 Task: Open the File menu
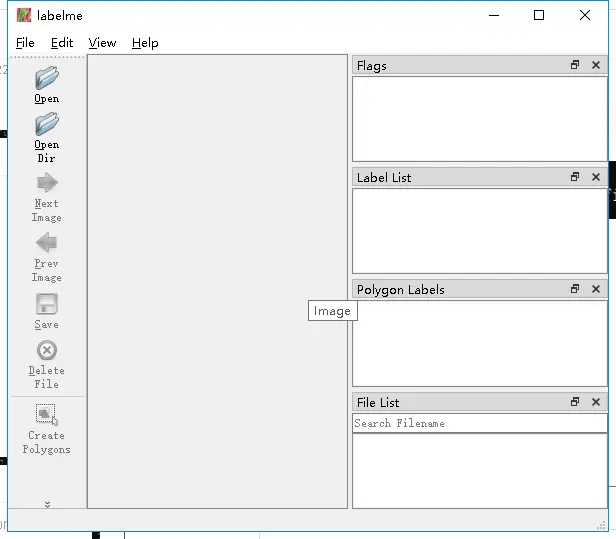pos(25,43)
